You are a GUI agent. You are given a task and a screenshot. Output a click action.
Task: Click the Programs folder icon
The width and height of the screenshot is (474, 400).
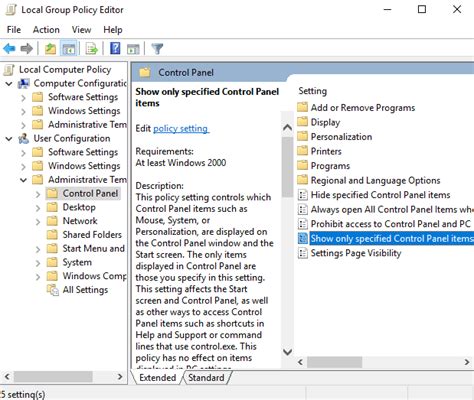coord(302,166)
